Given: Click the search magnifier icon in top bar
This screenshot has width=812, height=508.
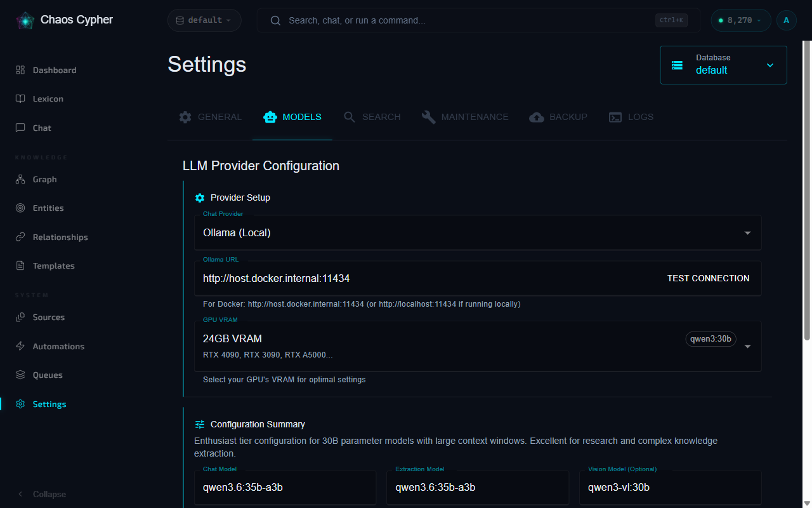Looking at the screenshot, I should click(275, 20).
